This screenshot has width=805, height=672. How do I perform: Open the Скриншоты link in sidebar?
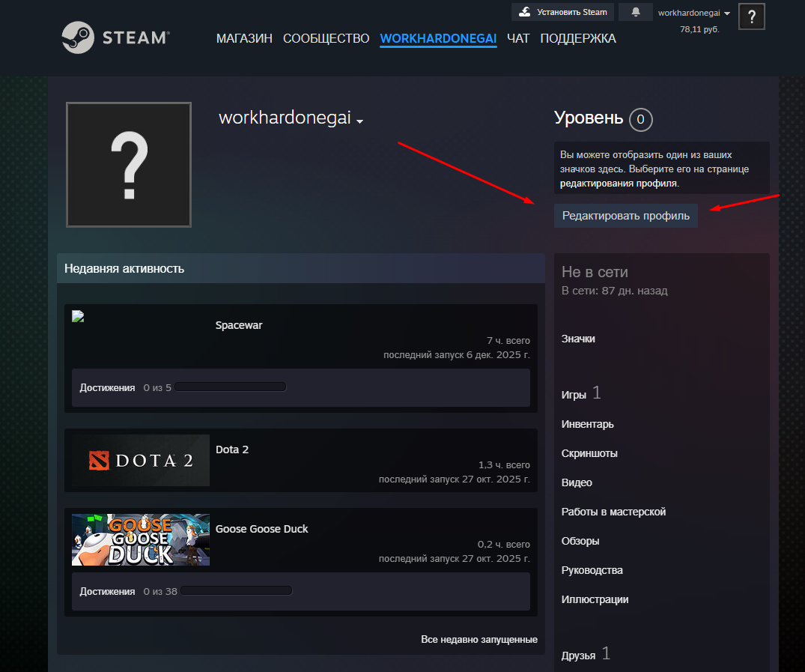tap(589, 453)
